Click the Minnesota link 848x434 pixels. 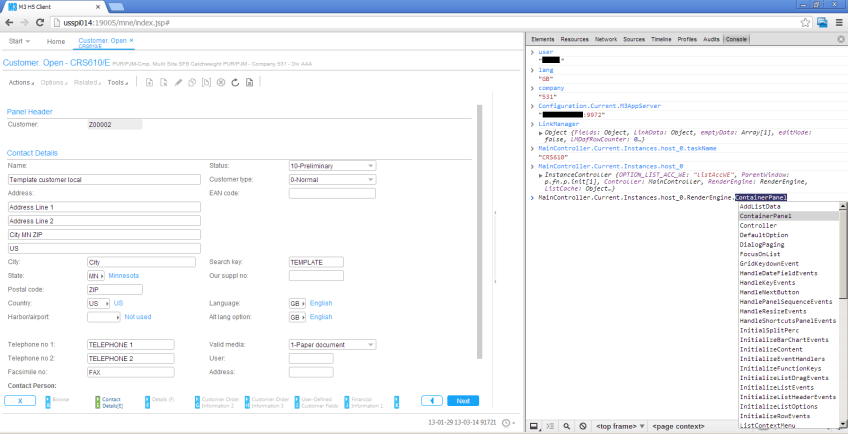[124, 276]
